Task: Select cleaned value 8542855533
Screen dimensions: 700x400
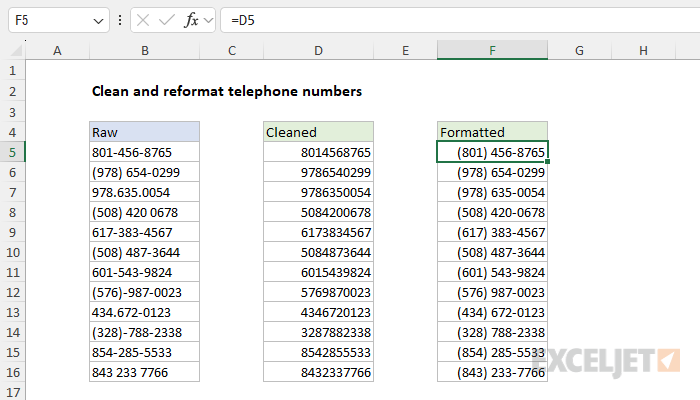Action: click(x=318, y=352)
